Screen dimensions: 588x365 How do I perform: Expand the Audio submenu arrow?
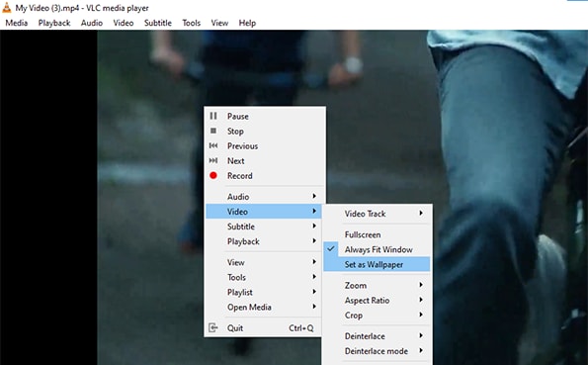[x=314, y=196]
